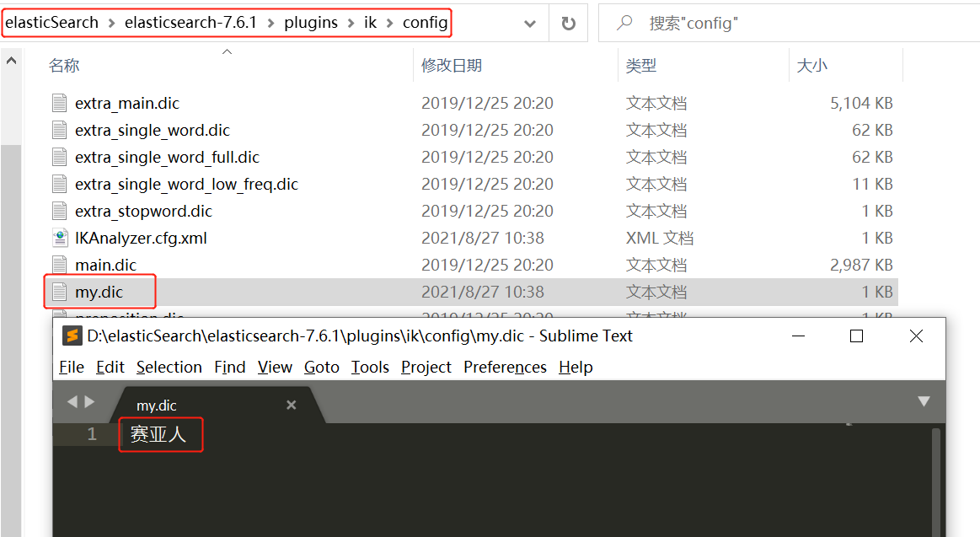Expand the chevron after elasticsearch-7.6.1 in the path
Image resolution: width=980 pixels, height=537 pixels.
pos(270,23)
